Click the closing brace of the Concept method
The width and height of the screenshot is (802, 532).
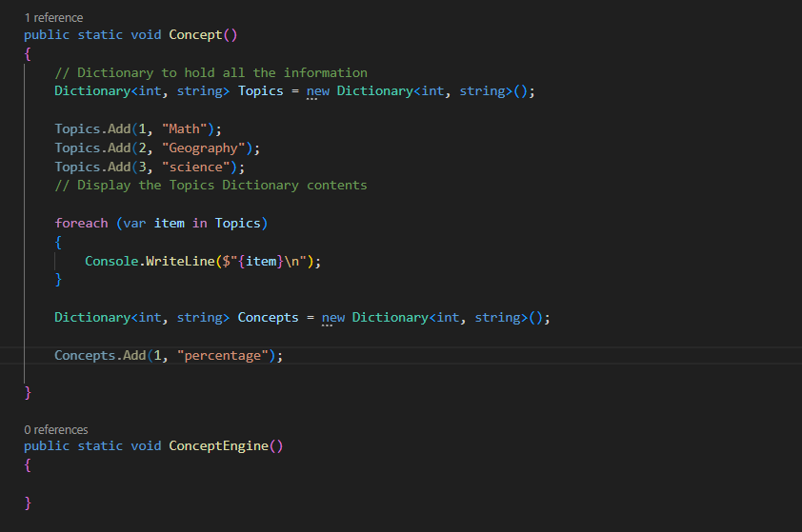click(28, 392)
